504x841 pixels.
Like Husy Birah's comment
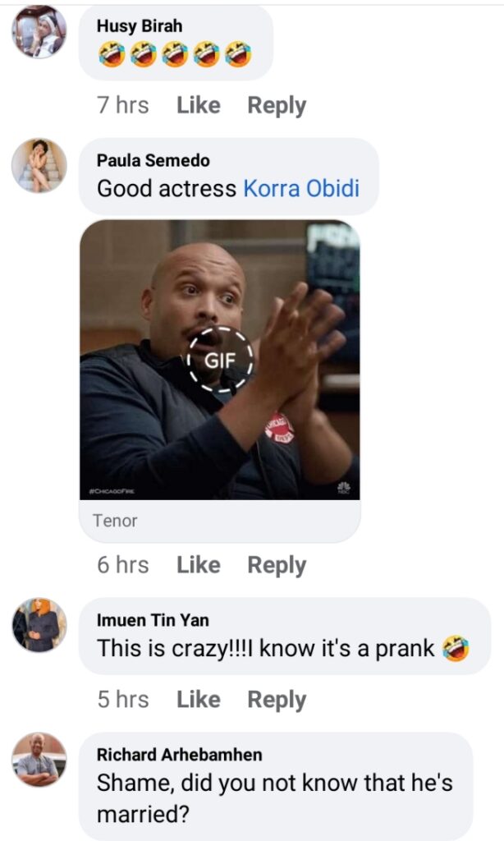click(199, 105)
